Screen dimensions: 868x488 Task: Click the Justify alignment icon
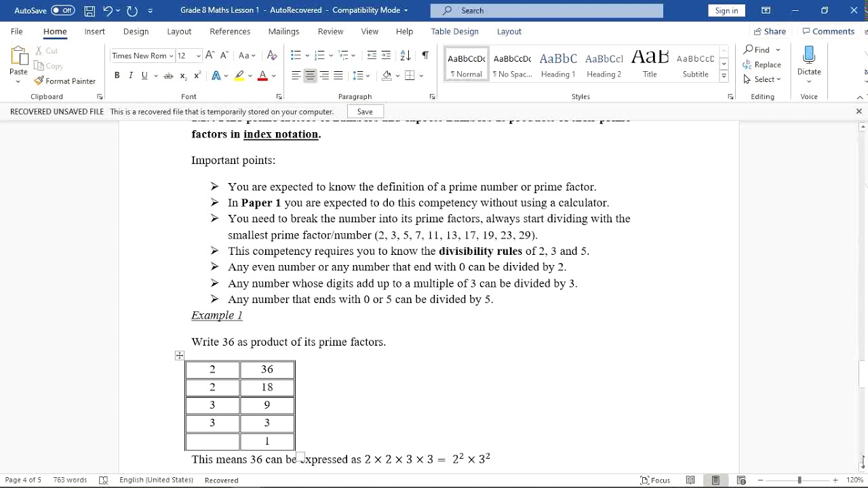coord(338,75)
